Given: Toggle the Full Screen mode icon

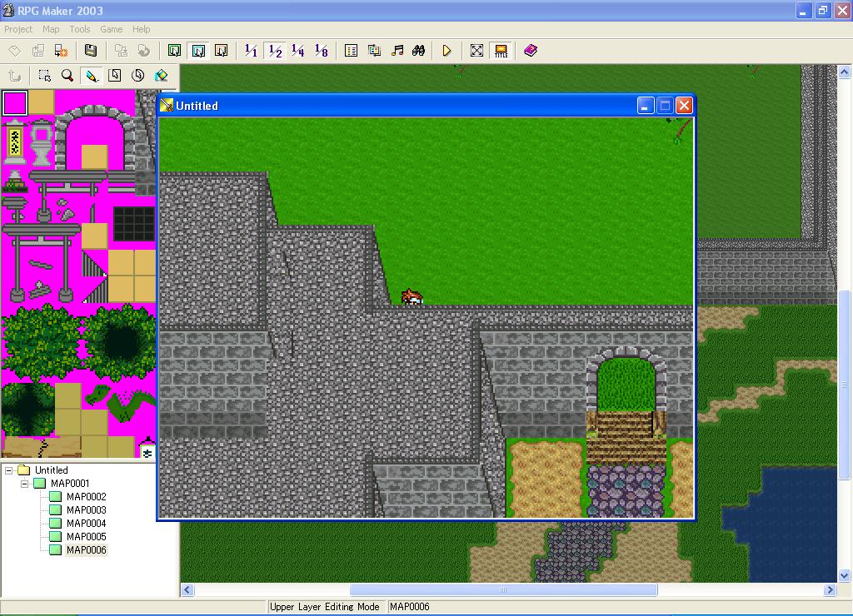Looking at the screenshot, I should pos(476,51).
